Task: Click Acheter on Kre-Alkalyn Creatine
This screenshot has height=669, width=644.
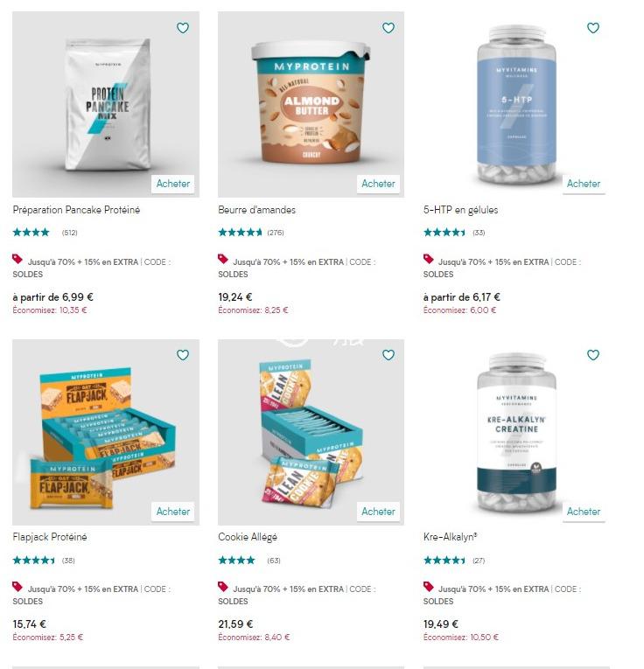Action: [x=584, y=512]
